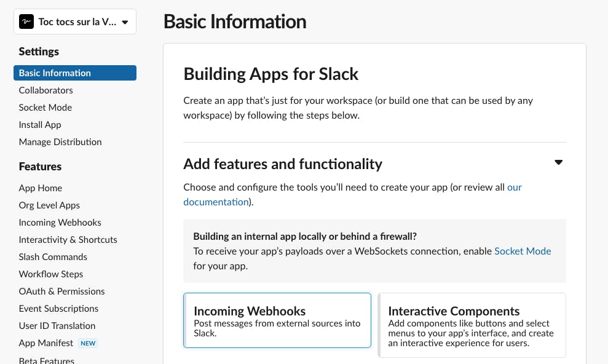The width and height of the screenshot is (608, 364).
Task: Choose the Incoming Webhooks feature card
Action: [x=277, y=320]
